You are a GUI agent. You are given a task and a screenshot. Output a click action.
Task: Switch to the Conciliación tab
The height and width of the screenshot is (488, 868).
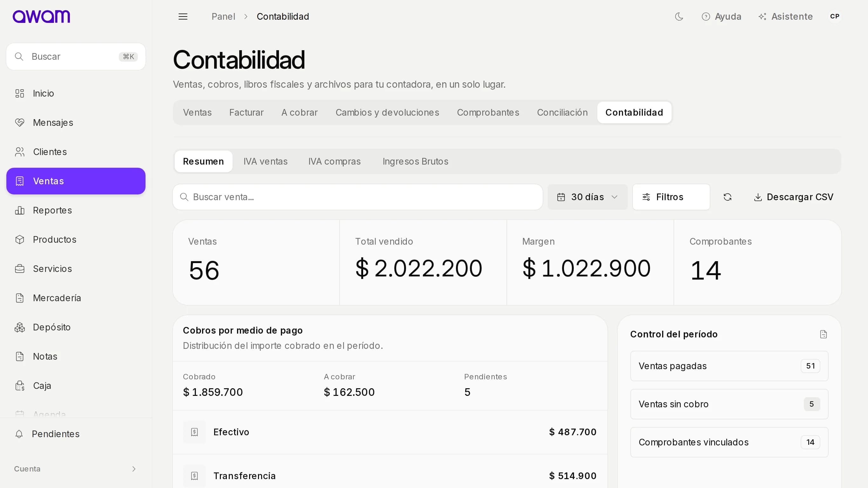click(x=562, y=112)
